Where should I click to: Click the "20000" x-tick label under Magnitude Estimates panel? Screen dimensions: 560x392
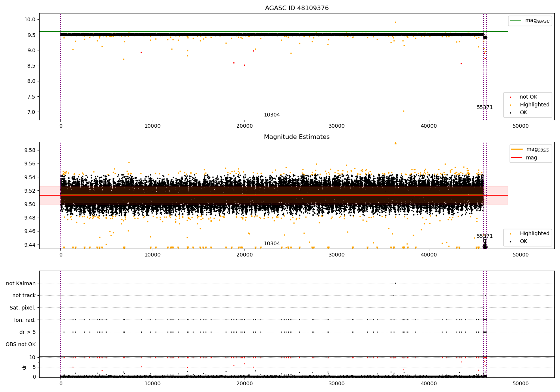click(x=245, y=255)
